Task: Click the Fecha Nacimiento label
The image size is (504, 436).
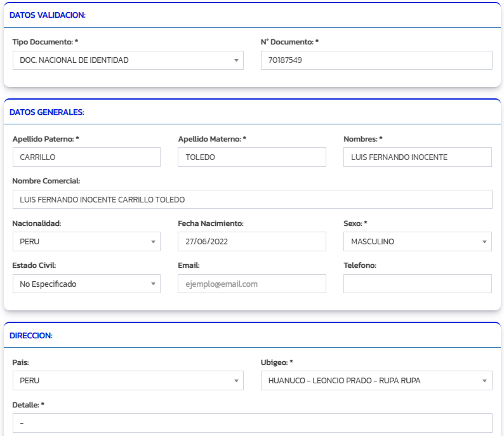Action: point(211,223)
